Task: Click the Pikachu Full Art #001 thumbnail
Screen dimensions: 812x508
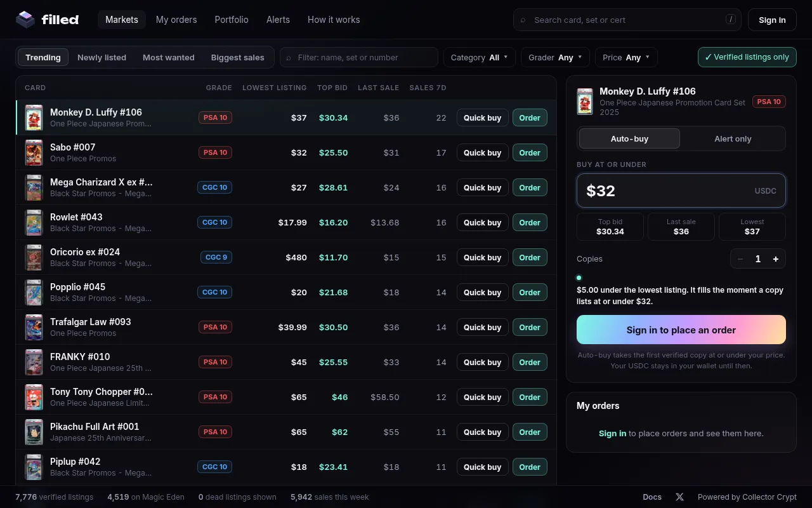Action: [x=34, y=432]
